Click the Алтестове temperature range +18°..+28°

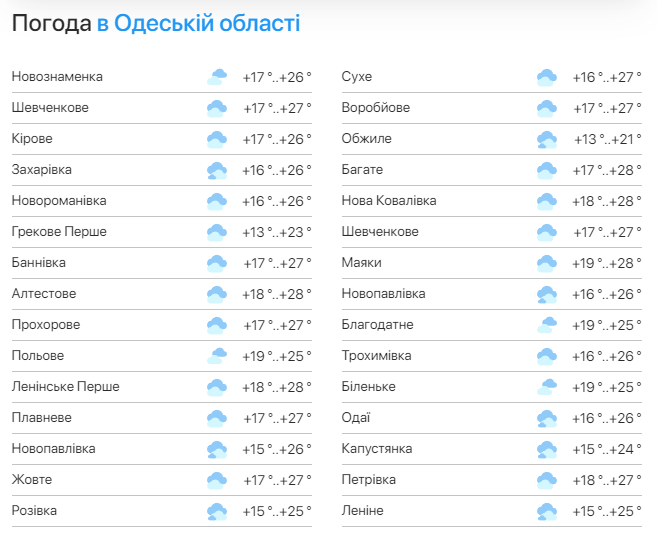pos(277,294)
